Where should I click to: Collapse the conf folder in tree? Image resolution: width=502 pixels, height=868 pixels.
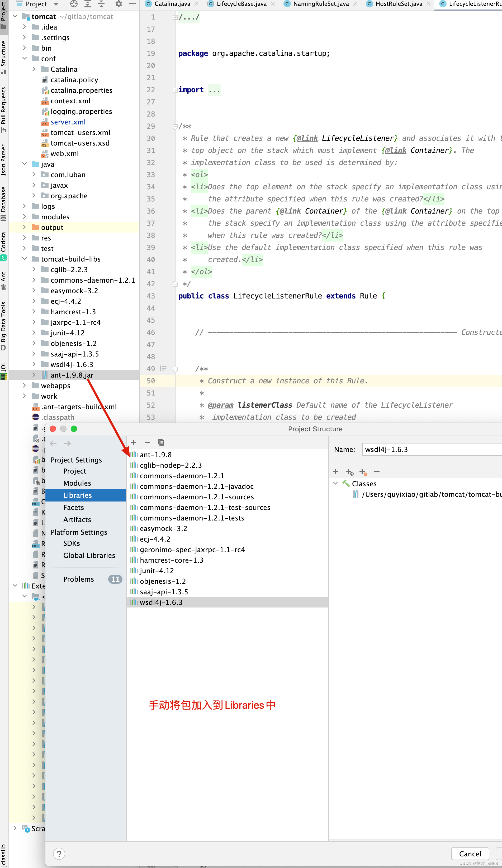tap(25, 59)
